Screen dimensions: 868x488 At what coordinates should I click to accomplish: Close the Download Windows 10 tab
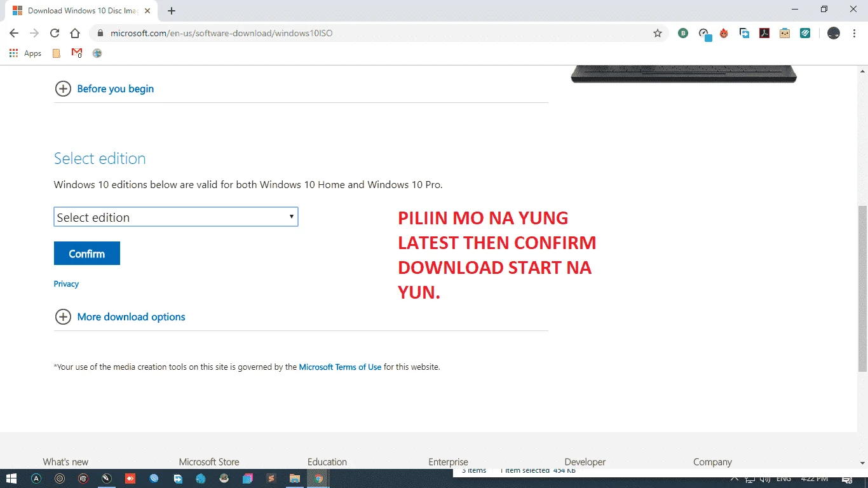[x=147, y=11]
